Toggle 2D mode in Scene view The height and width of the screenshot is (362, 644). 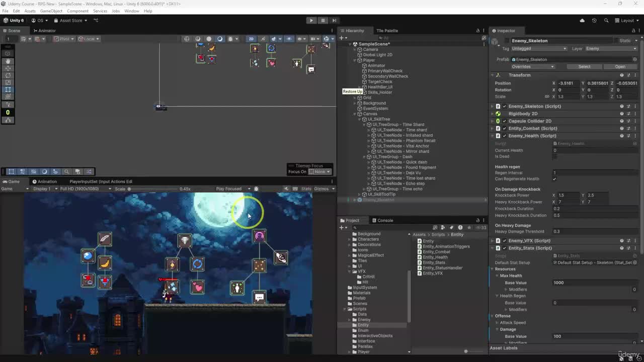tap(251, 39)
